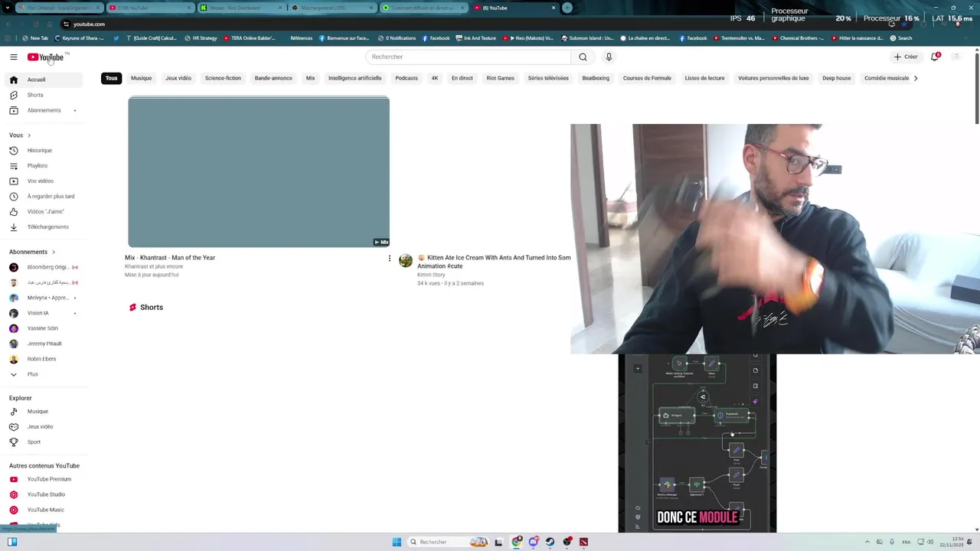980x551 pixels.
Task: Click the search magnifier button
Action: coord(583,57)
